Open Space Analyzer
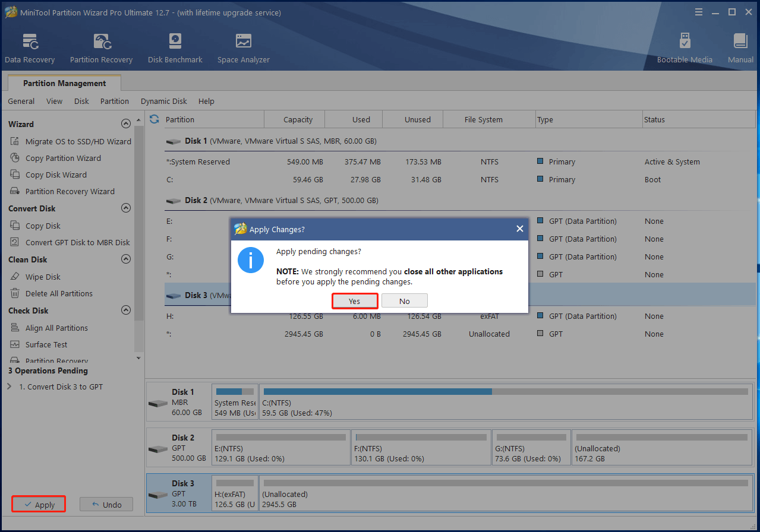Screen dimensions: 760x532 (x=243, y=48)
